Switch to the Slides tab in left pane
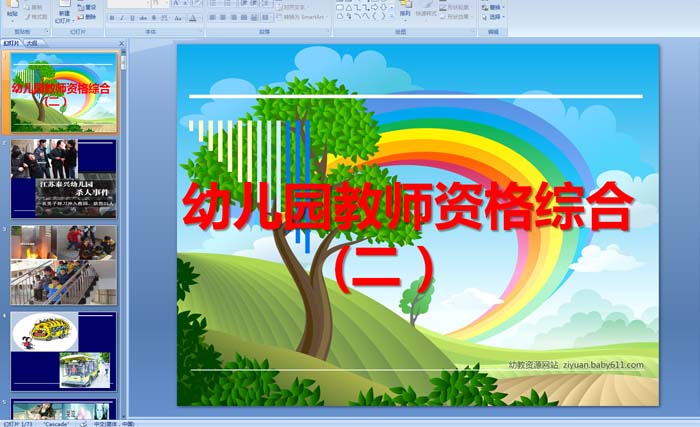The image size is (700, 427). 12,43
